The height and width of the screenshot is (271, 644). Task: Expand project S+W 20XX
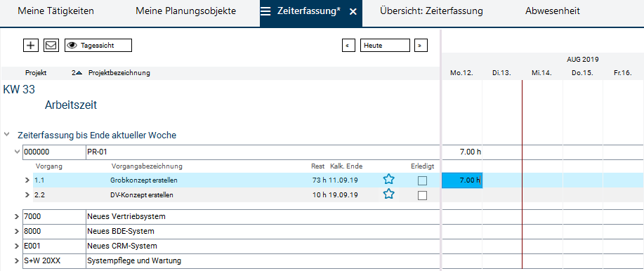coord(17,260)
